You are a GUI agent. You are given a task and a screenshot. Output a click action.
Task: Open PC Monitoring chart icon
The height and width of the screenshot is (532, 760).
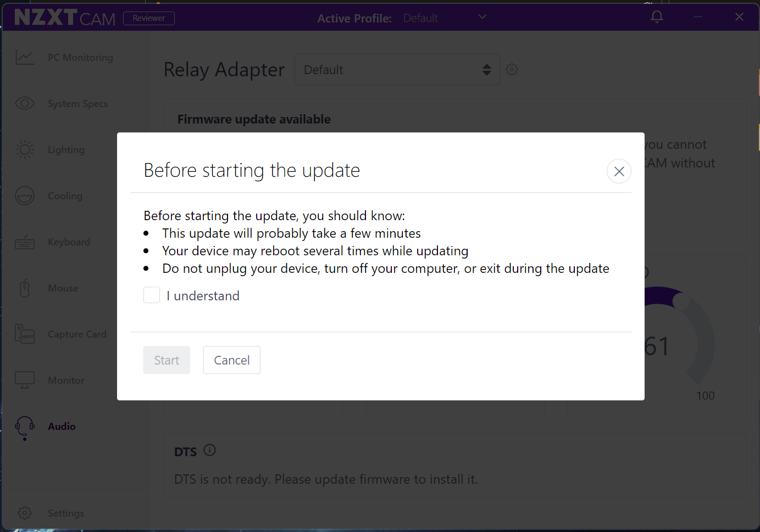tap(25, 57)
